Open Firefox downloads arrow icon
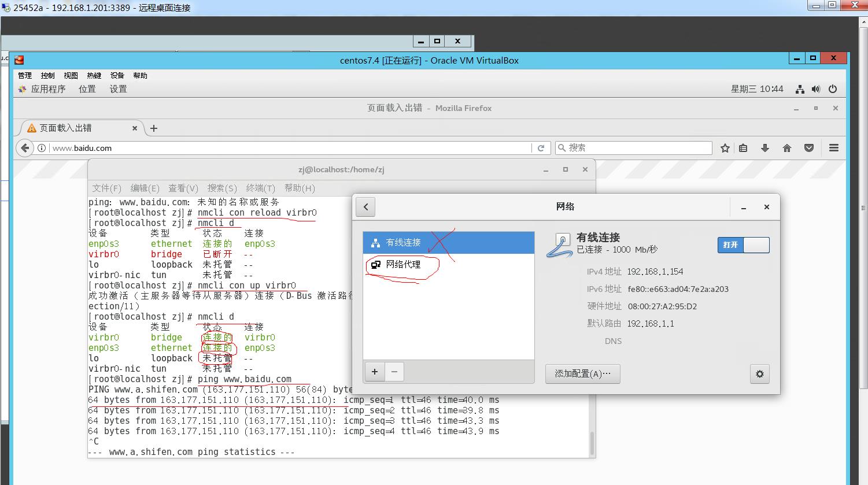868x485 pixels. tap(764, 148)
